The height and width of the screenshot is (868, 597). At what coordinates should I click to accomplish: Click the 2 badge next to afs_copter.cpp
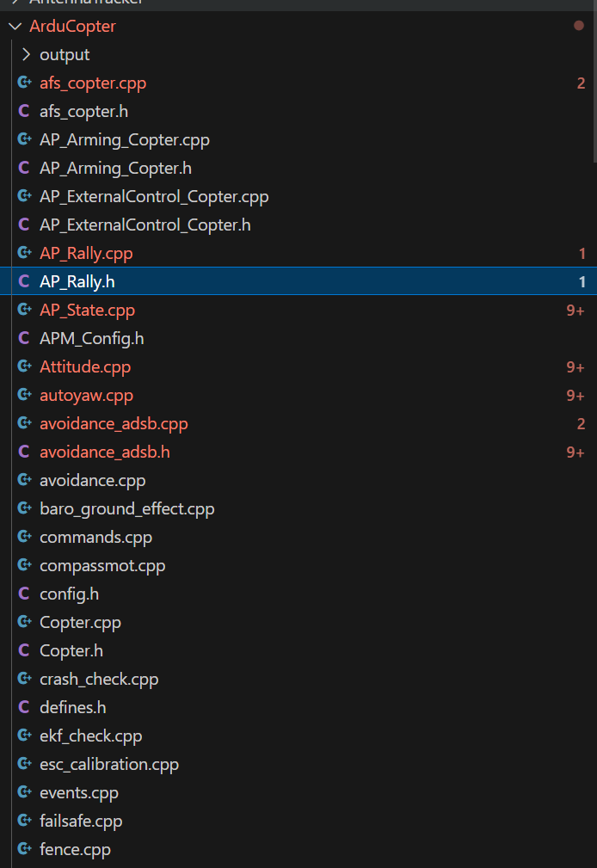pos(581,83)
